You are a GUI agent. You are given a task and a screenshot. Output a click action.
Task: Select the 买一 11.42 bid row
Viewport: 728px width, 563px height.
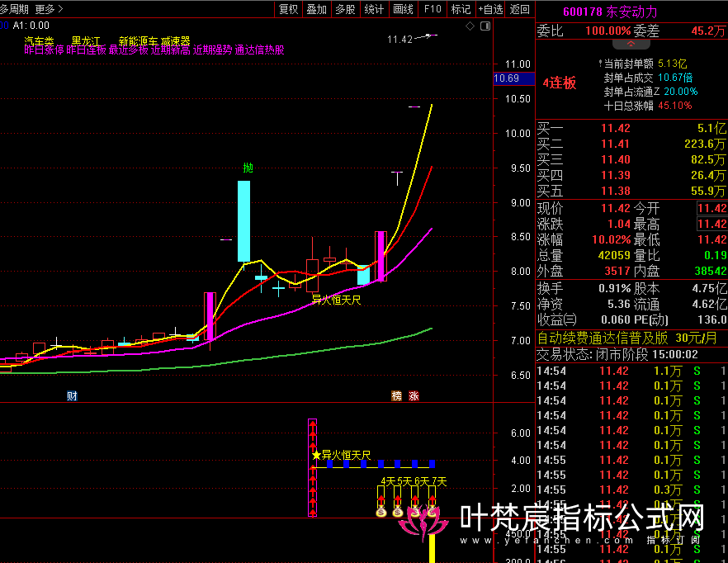[x=631, y=128]
